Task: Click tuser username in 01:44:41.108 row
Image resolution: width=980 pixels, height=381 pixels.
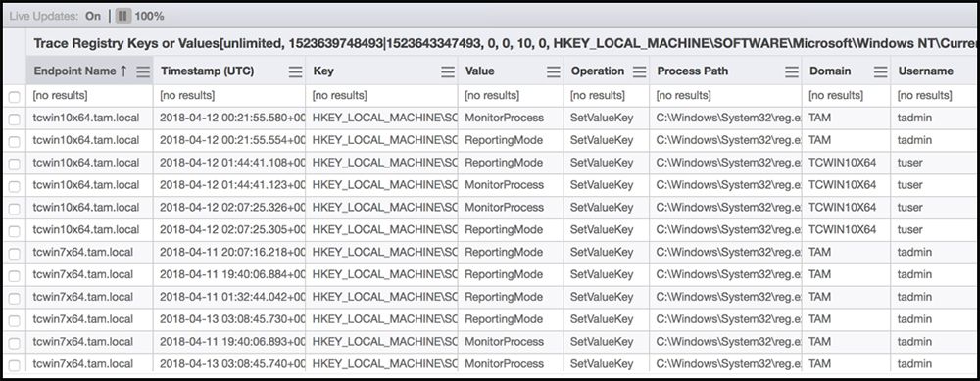Action: (x=910, y=163)
